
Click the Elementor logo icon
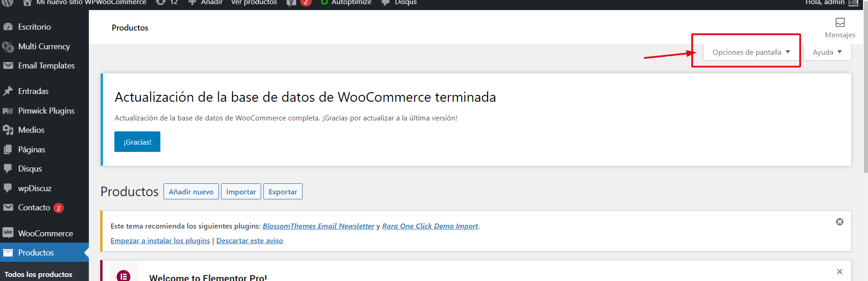click(x=123, y=276)
